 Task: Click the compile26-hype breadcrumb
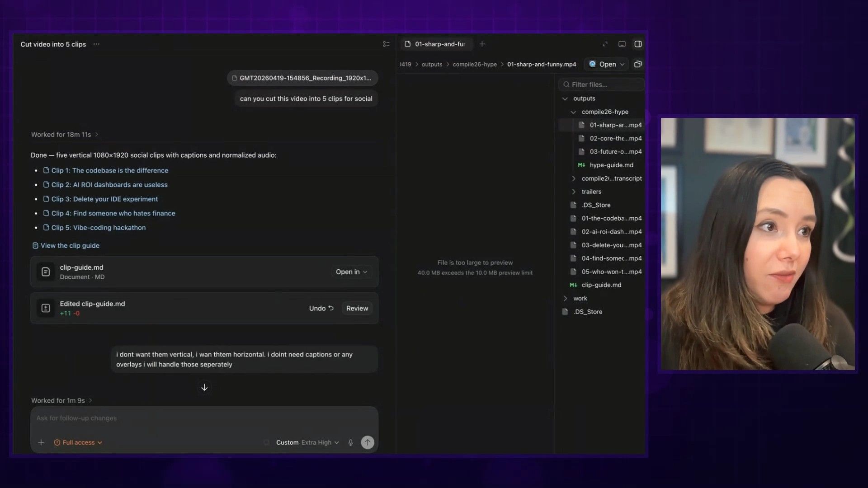tap(475, 64)
